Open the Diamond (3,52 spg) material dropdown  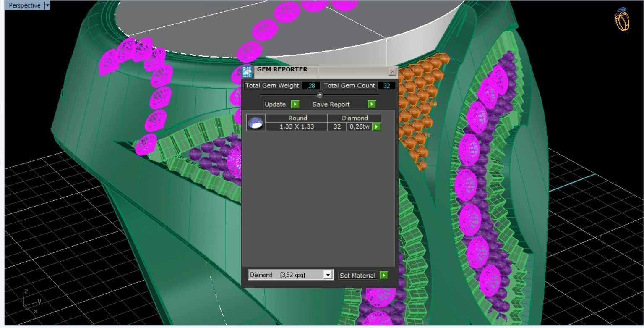329,275
